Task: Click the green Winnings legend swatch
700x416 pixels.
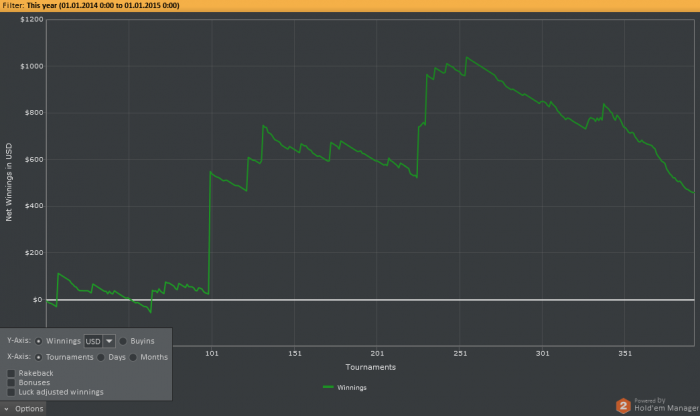Action: click(x=328, y=387)
